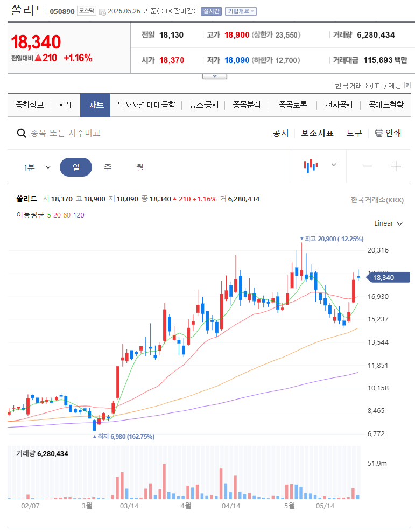Expand the quote details chevron panel
Viewport: 415px width, 532px height.
pos(215,76)
